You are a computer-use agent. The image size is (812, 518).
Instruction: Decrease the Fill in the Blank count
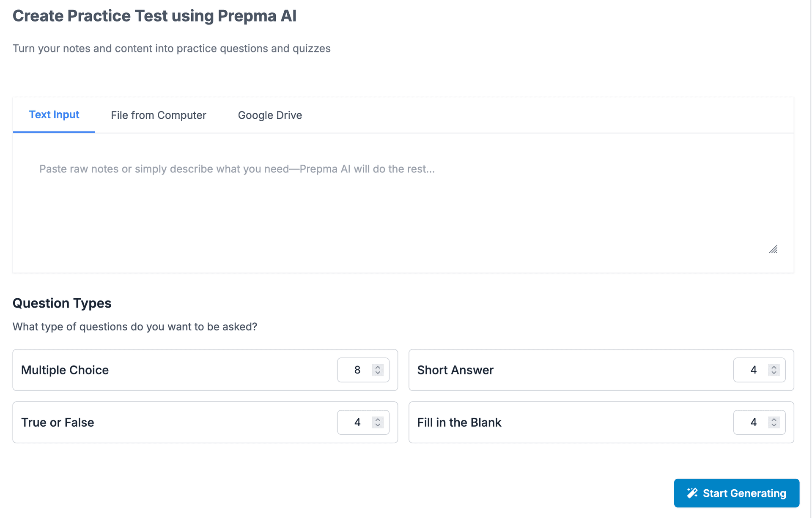click(x=774, y=425)
